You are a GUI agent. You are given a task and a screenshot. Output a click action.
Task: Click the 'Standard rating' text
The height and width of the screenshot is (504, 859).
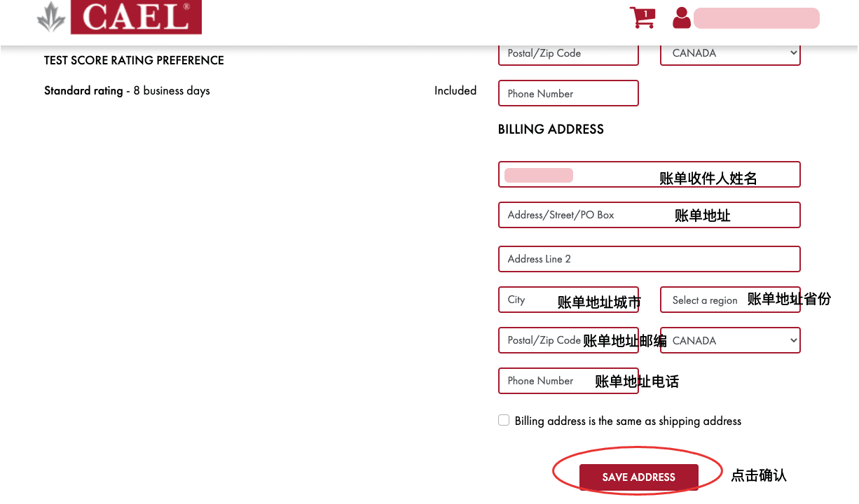tap(83, 91)
